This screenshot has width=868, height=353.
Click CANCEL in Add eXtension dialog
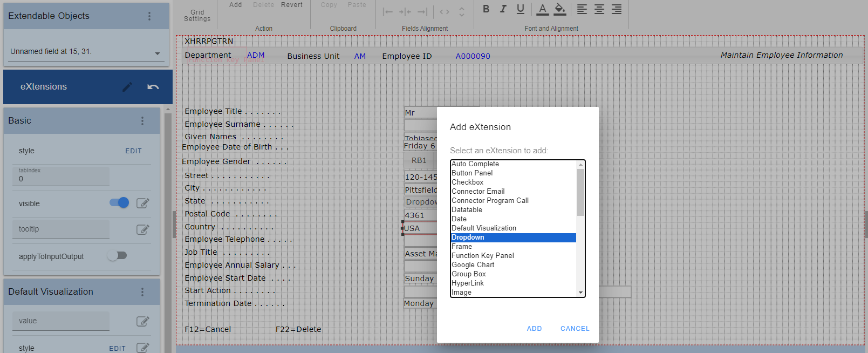[x=575, y=329]
